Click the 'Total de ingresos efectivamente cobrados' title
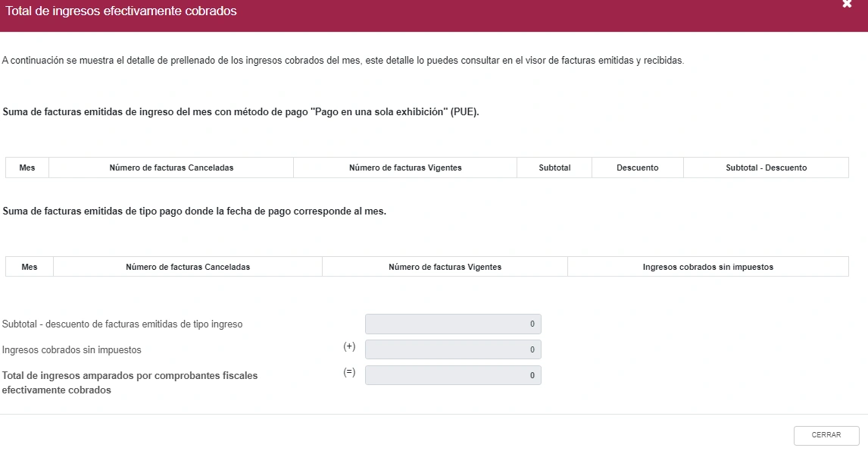The image size is (868, 451). (120, 11)
